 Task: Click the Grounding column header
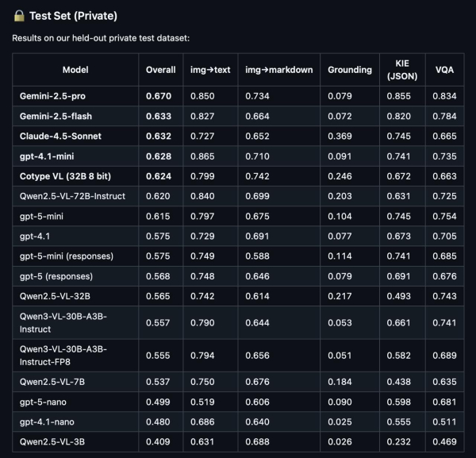tap(350, 70)
